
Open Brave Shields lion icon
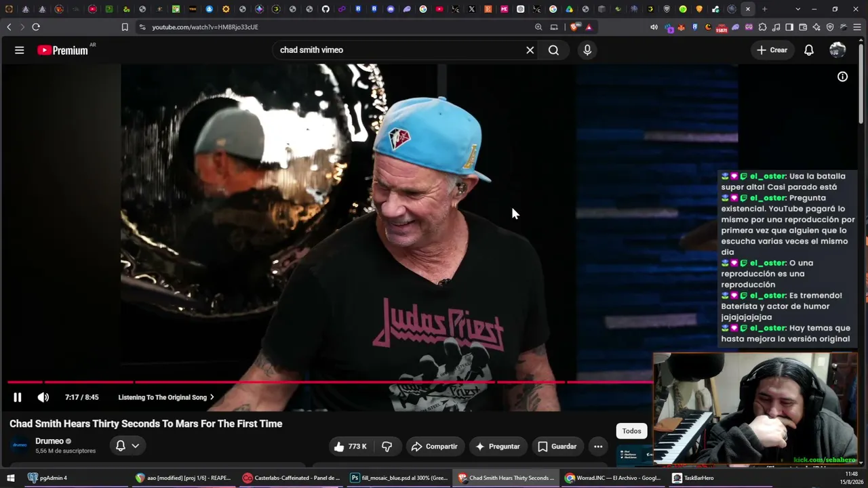[x=574, y=27]
